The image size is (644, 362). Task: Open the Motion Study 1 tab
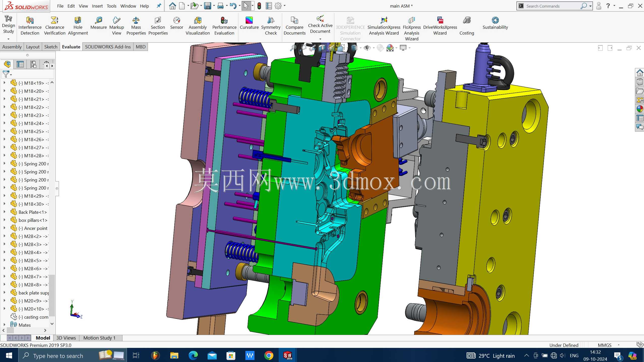tap(99, 338)
